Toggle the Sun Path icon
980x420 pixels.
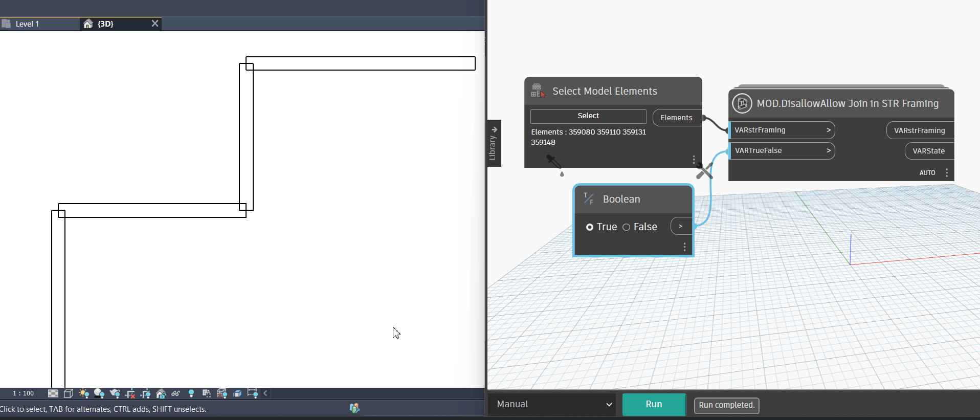pyautogui.click(x=84, y=393)
